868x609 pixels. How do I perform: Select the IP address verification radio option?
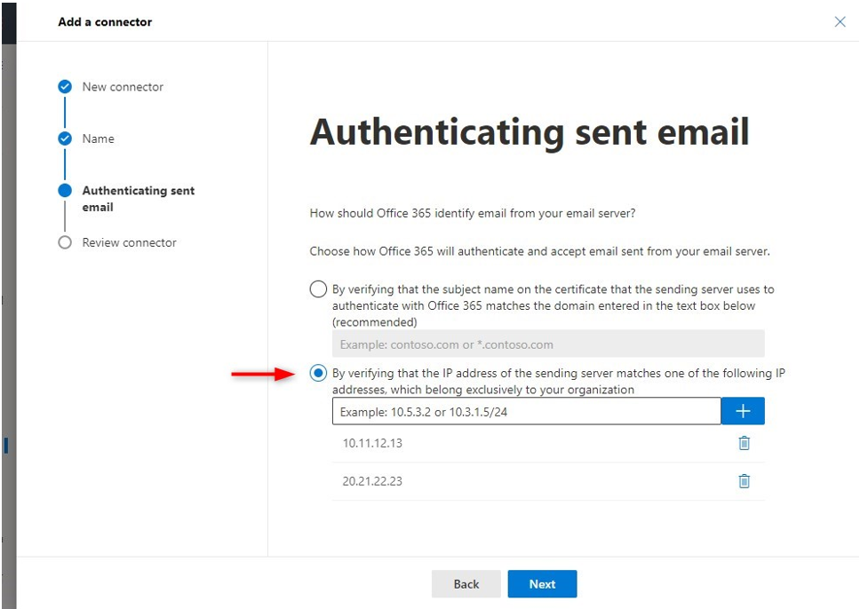pos(318,373)
